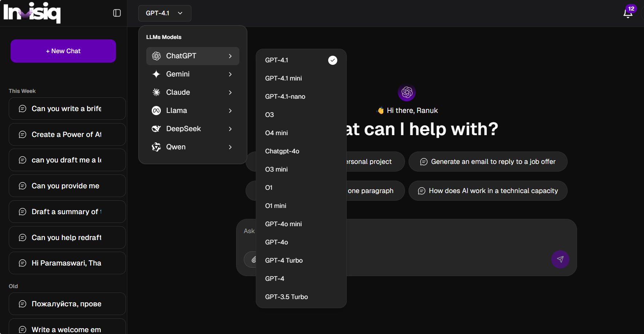Select GPT-4.1 mini model
Screen dimensions: 644x334
coord(301,78)
